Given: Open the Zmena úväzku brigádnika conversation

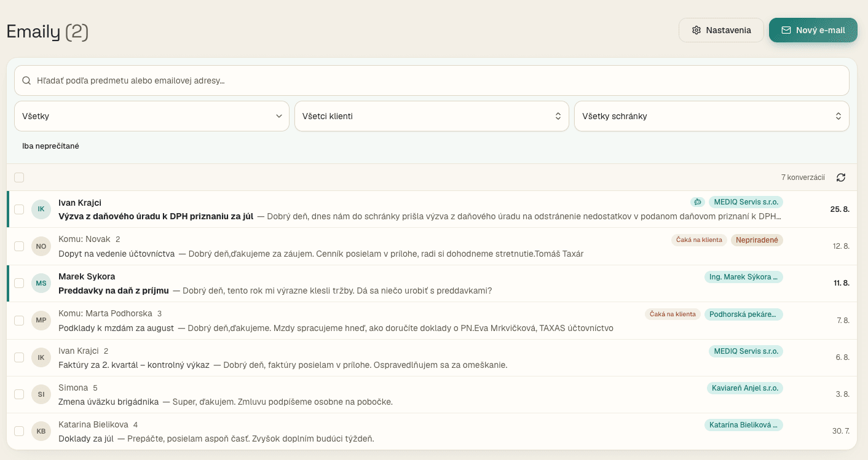Looking at the screenshot, I should coord(432,394).
